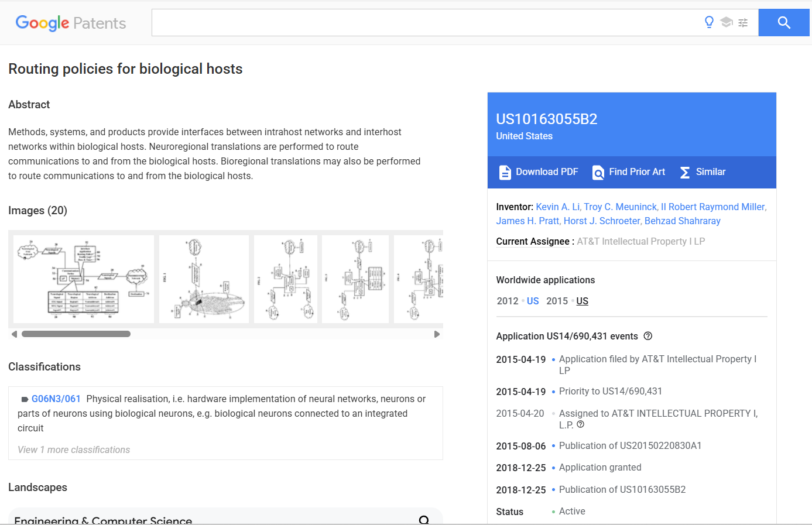Open the 2012 US application link
Screen dimensions: 812x525
[533, 301]
